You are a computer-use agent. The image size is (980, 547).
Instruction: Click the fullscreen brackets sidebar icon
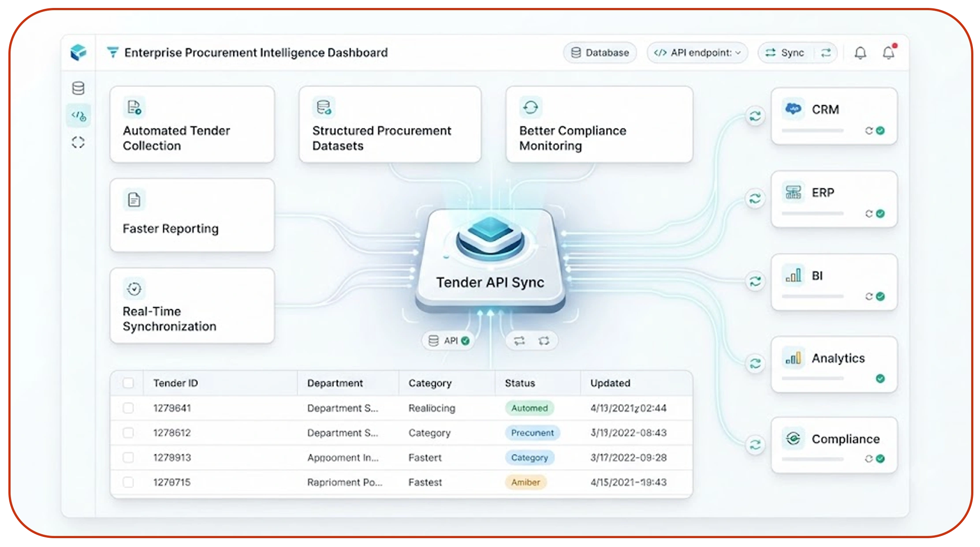78,142
